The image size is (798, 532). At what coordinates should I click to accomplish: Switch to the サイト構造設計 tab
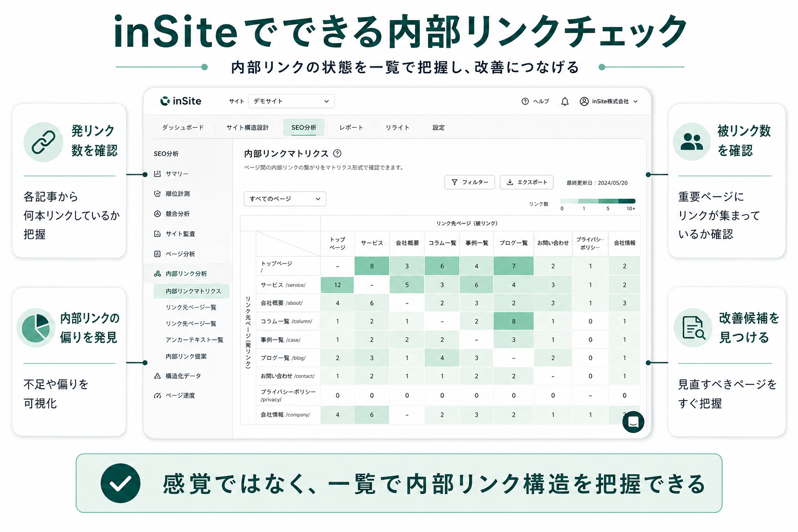pyautogui.click(x=248, y=127)
